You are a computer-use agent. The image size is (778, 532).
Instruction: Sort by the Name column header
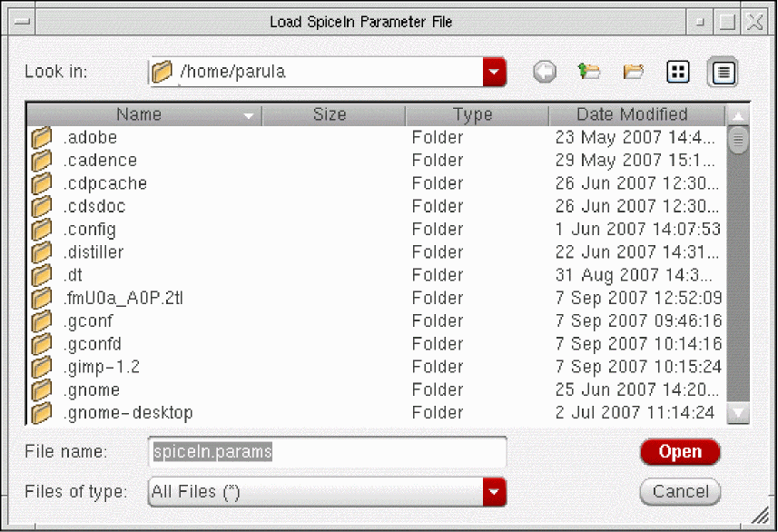pyautogui.click(x=144, y=115)
